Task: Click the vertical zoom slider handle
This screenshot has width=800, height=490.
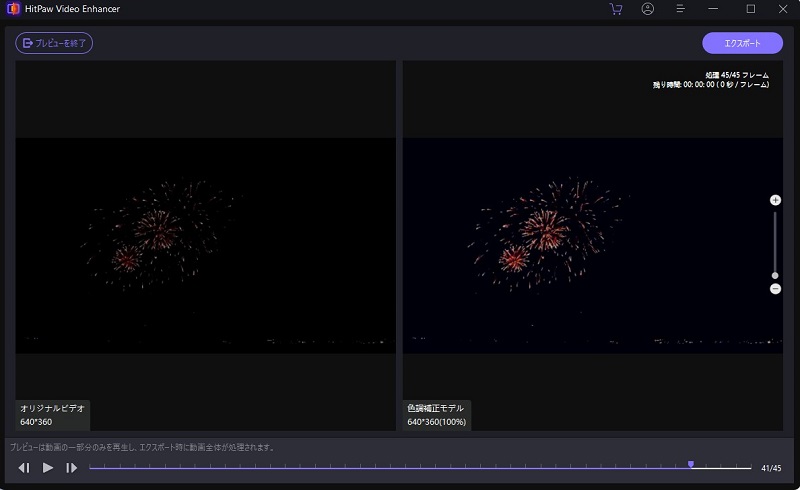Action: point(775,275)
